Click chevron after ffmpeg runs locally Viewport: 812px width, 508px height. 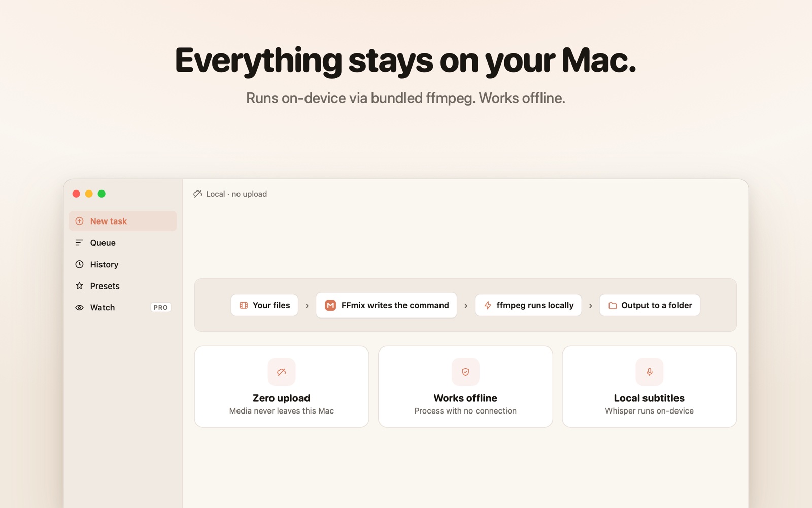tap(591, 306)
